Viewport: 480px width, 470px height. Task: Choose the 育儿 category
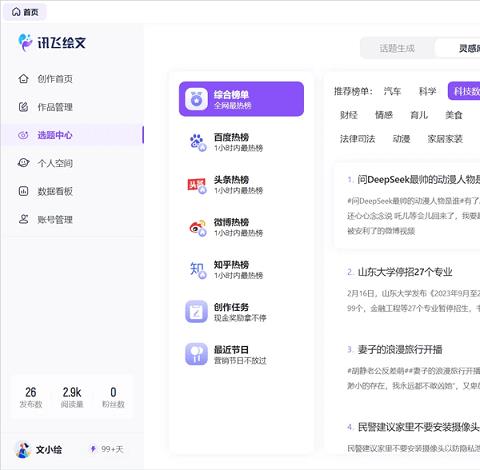pyautogui.click(x=419, y=115)
